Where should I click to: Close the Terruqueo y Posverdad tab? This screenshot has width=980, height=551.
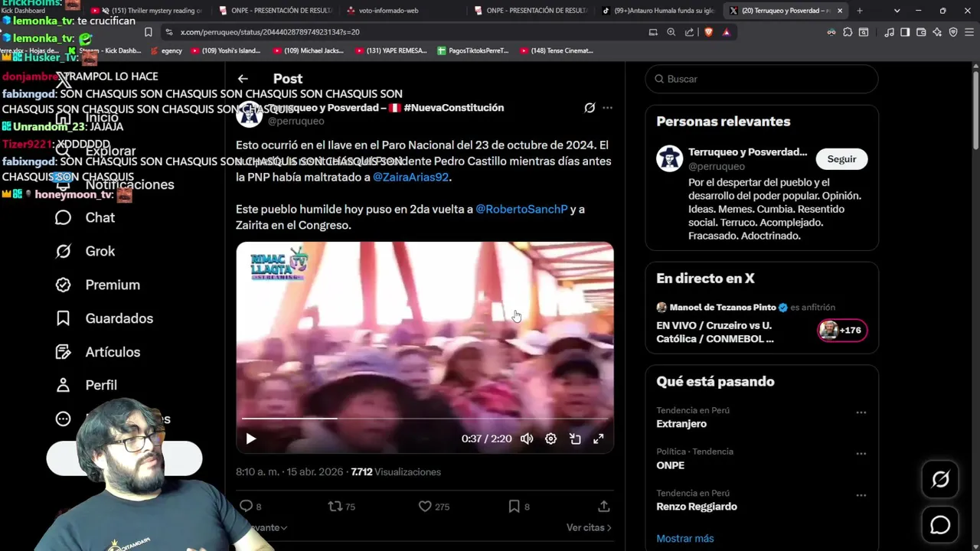click(840, 11)
